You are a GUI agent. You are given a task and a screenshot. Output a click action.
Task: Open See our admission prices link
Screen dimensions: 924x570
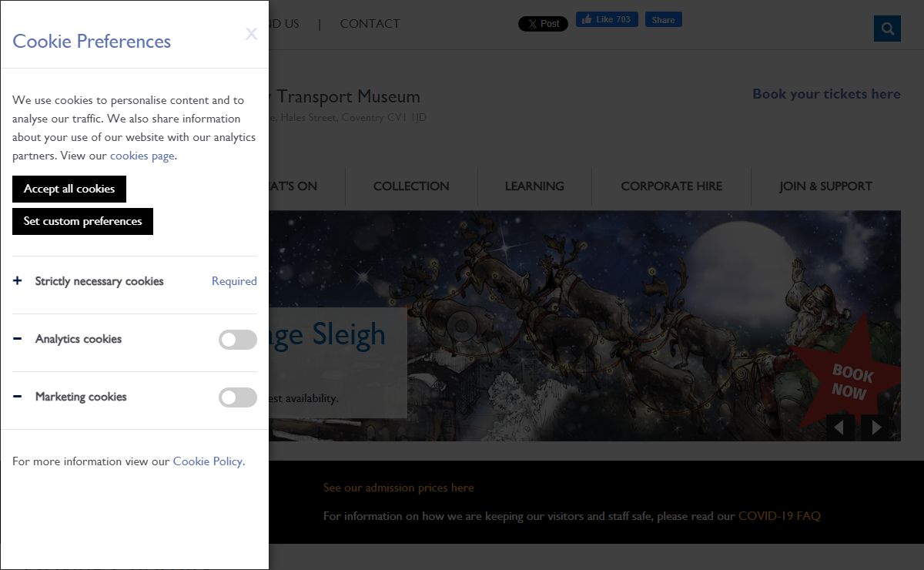(x=398, y=488)
